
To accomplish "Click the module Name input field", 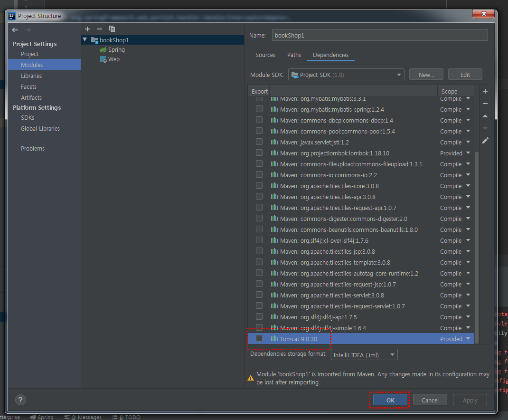I will tap(380, 35).
